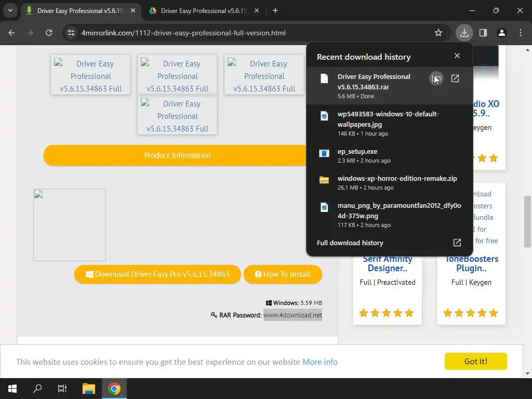Open the Chrome three-dot menu
The image size is (532, 399).
click(521, 33)
